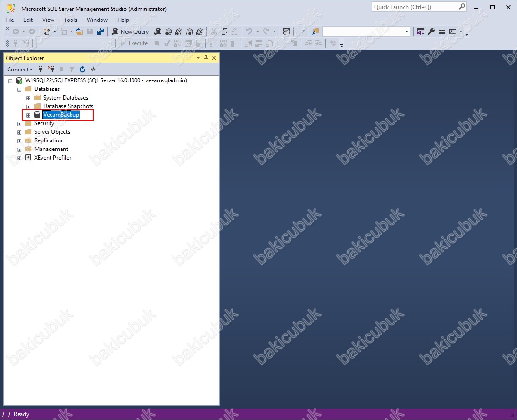Select the Replication item
Screen dimensions: 517x420
48,140
